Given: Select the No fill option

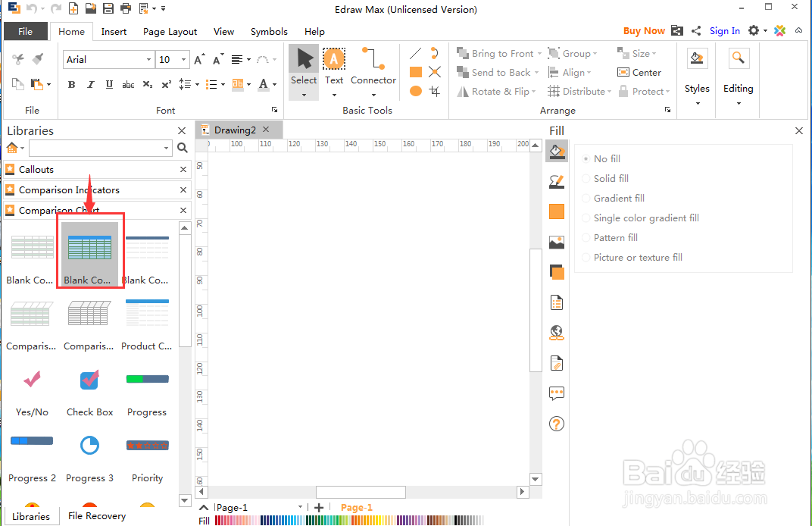Looking at the screenshot, I should (601, 158).
